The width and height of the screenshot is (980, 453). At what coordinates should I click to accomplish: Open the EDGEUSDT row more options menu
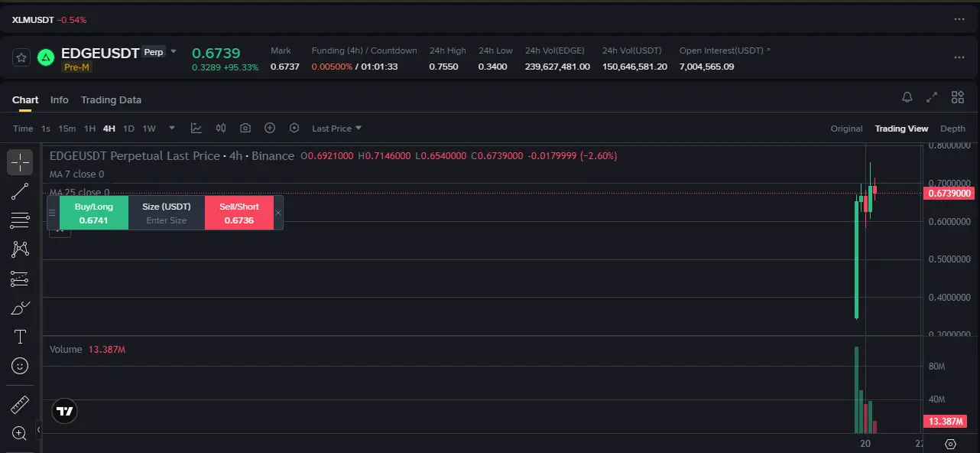959,57
